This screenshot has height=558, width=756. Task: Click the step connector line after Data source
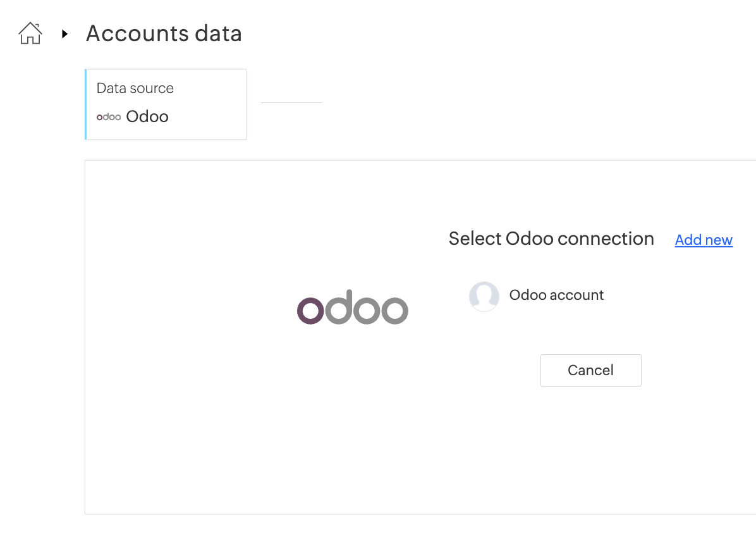291,102
